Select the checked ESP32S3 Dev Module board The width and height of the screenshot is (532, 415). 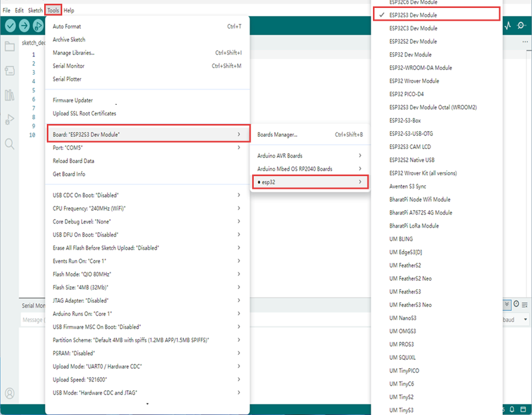tap(436, 15)
